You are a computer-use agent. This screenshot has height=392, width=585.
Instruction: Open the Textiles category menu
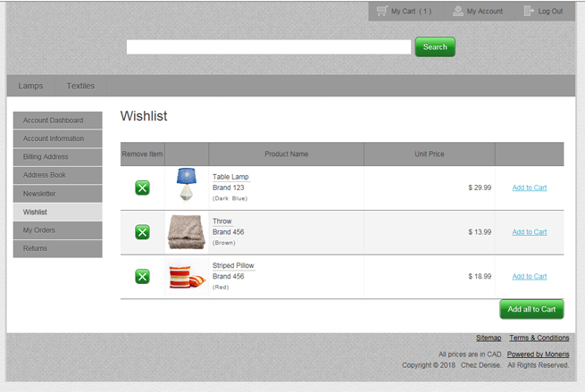click(80, 86)
